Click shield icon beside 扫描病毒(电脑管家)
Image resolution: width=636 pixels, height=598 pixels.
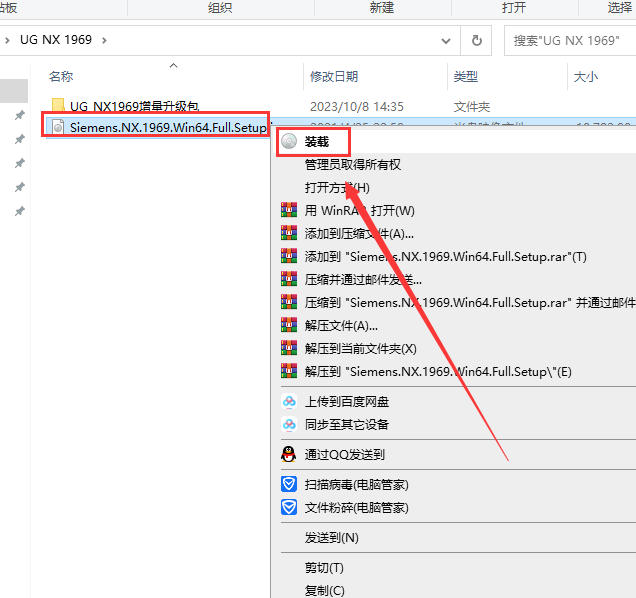(x=289, y=484)
